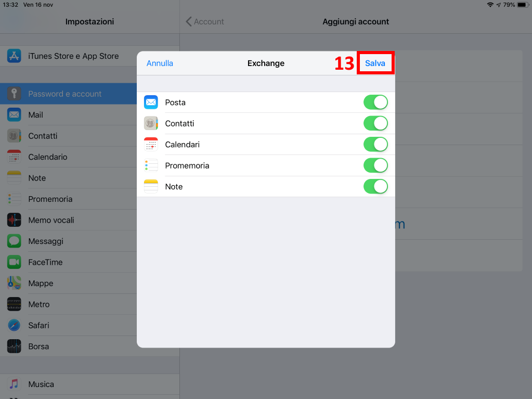Tap the Exchange dialog title
532x399 pixels.
point(266,63)
